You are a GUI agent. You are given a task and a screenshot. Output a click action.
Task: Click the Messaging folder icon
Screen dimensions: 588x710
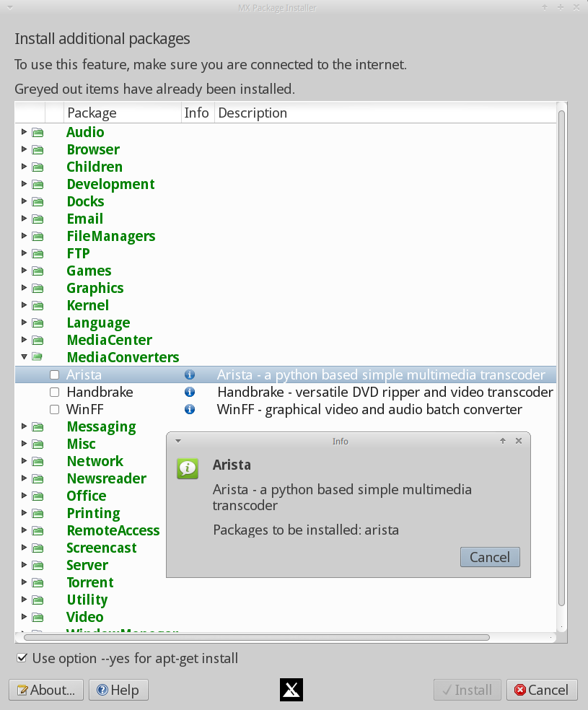(x=38, y=426)
